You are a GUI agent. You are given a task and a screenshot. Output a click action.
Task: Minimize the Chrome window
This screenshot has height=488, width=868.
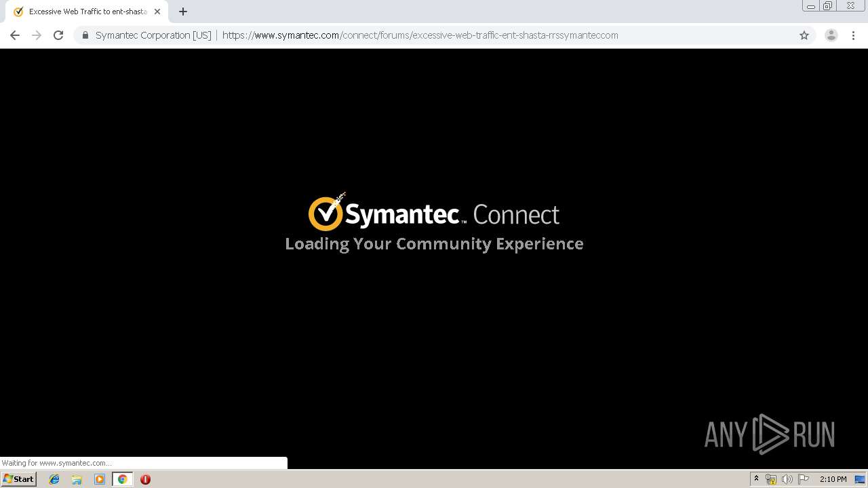(x=810, y=6)
